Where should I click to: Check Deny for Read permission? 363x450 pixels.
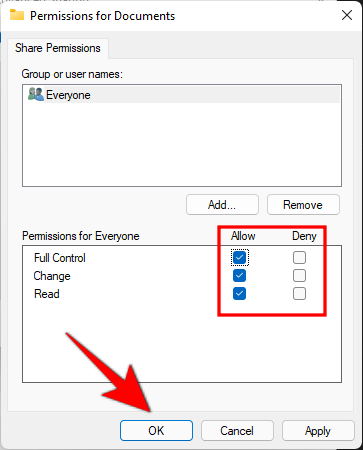(x=299, y=293)
